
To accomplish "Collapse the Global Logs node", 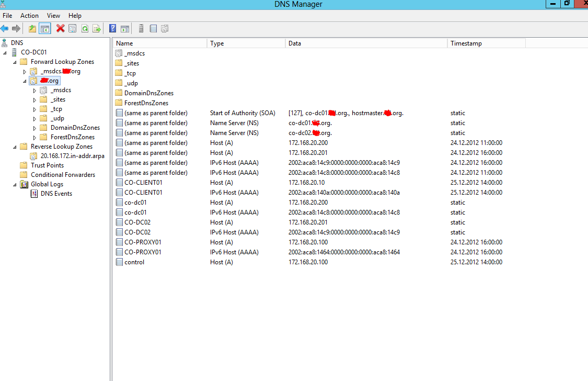I will click(15, 184).
